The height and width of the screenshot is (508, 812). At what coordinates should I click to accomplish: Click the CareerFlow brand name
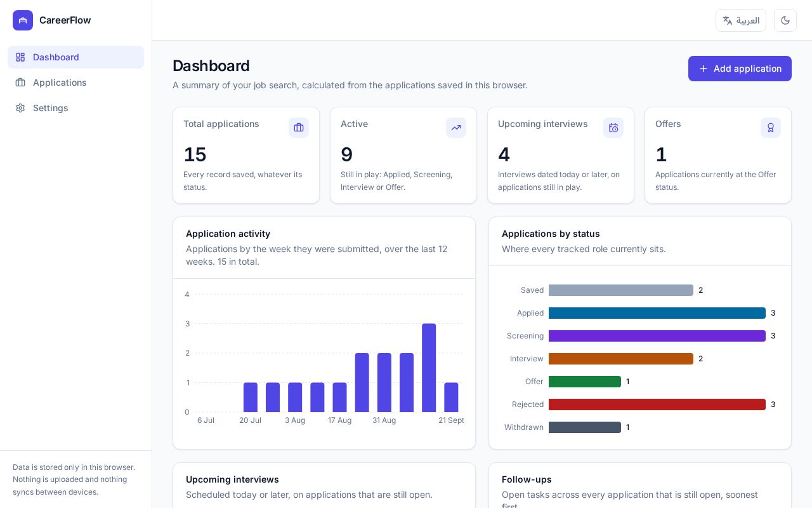[65, 20]
